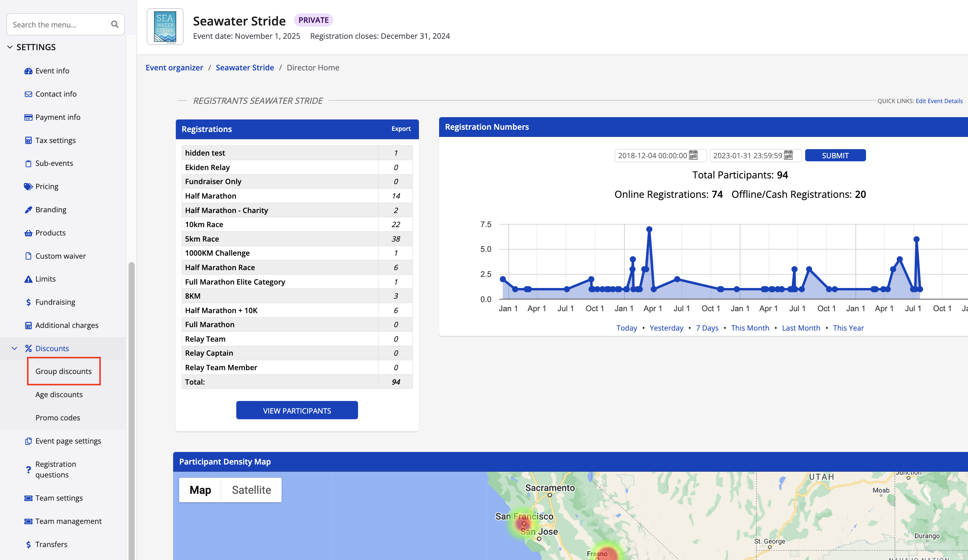Click the VIEW PARTICIPANTS button
968x560 pixels.
pos(296,410)
